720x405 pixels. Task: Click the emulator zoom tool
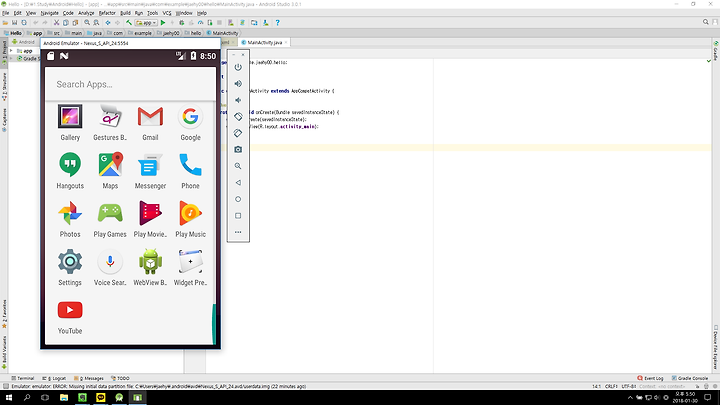(x=238, y=166)
